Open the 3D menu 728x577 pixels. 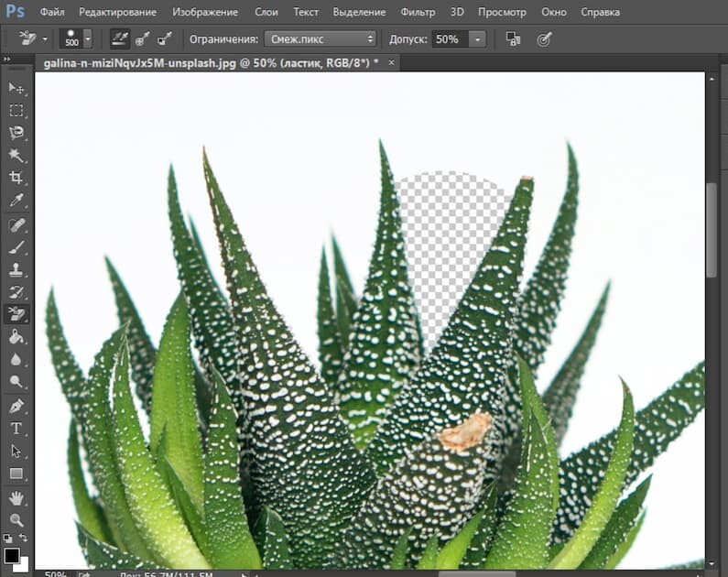click(457, 12)
